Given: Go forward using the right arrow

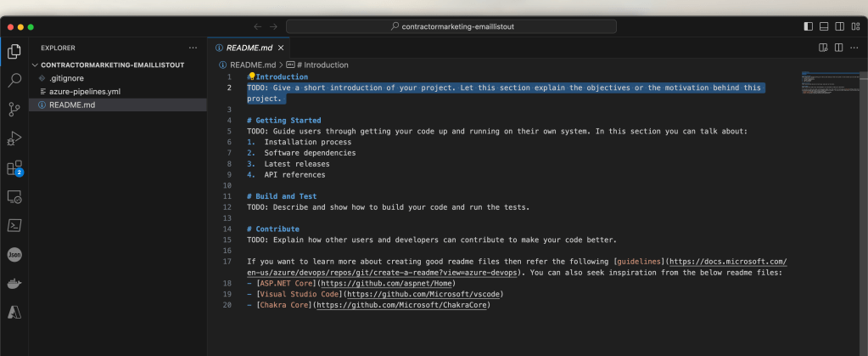Looking at the screenshot, I should coord(273,26).
